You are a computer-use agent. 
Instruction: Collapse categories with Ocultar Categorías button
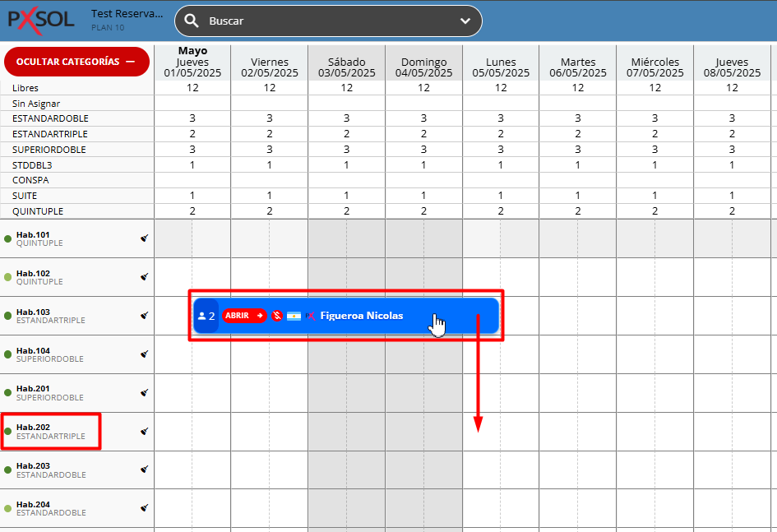tap(76, 62)
